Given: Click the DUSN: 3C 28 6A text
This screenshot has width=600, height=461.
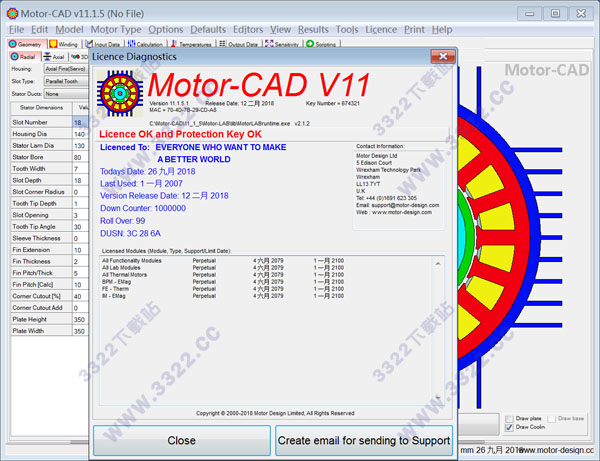Looking at the screenshot, I should 130,233.
